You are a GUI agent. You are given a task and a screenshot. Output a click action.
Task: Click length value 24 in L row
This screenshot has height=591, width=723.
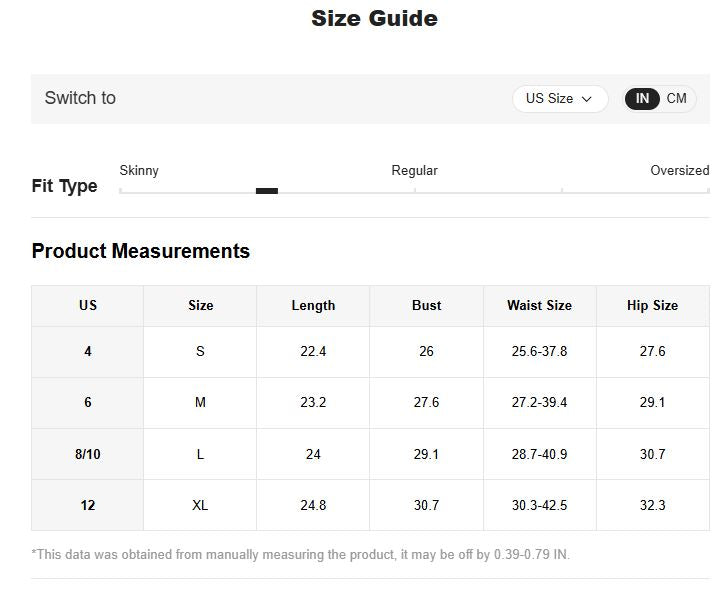tap(313, 454)
